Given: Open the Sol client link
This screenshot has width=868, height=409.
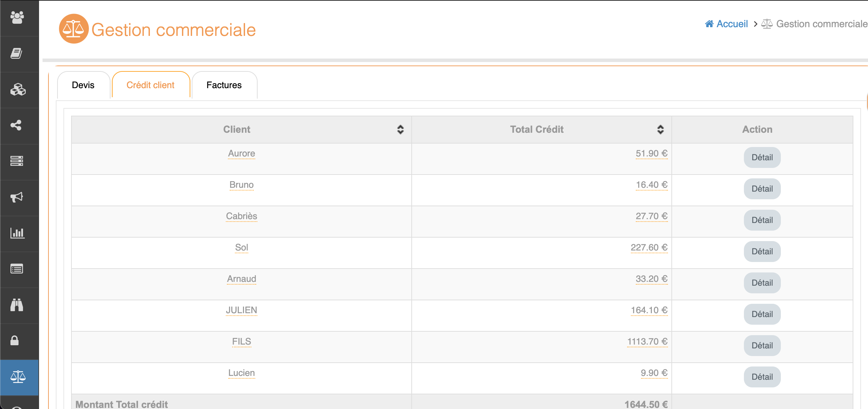Looking at the screenshot, I should [241, 248].
